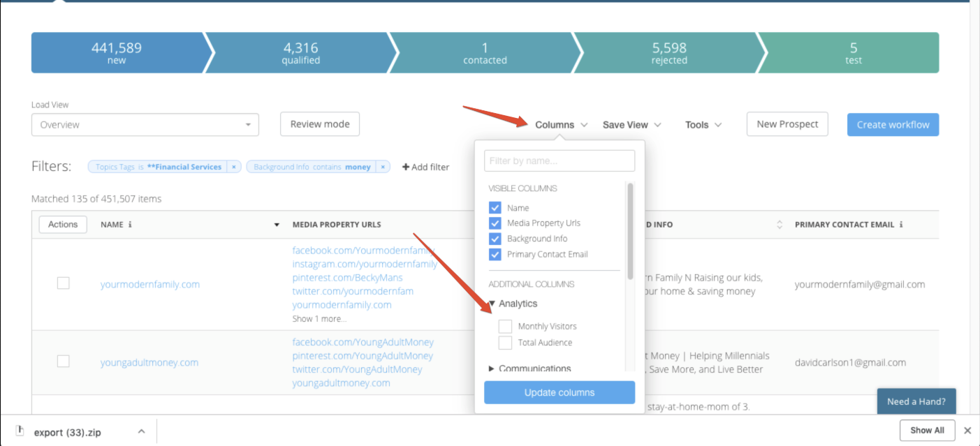Click sort arrows on Background Info column

pyautogui.click(x=780, y=225)
